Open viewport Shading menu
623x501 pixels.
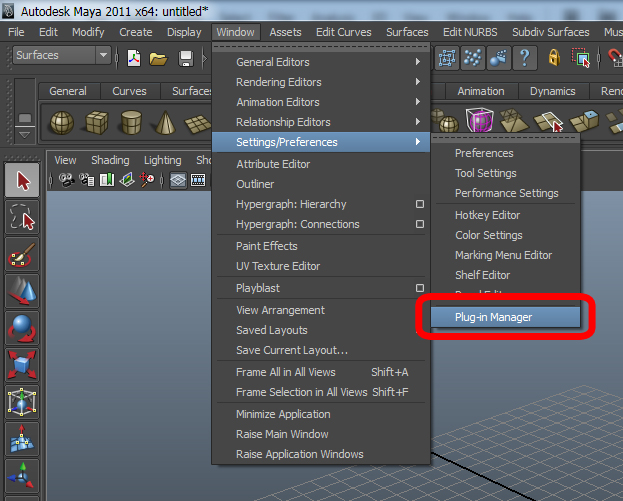click(110, 160)
